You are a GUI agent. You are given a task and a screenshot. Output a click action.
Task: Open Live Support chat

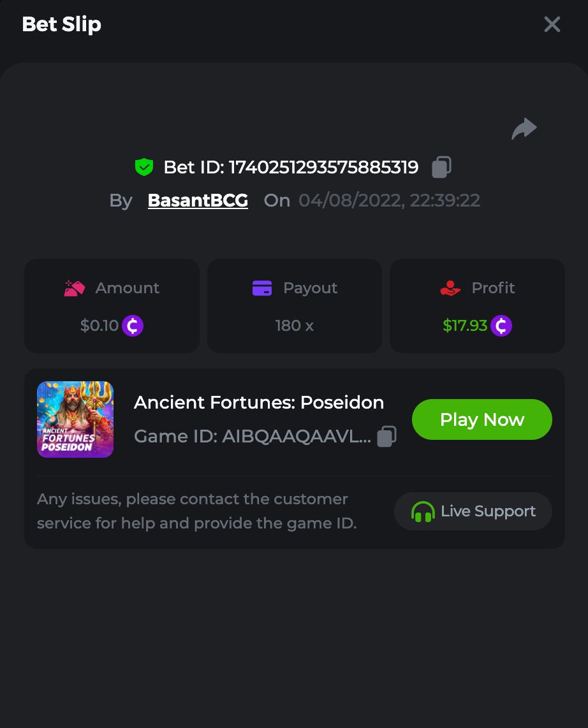point(473,511)
